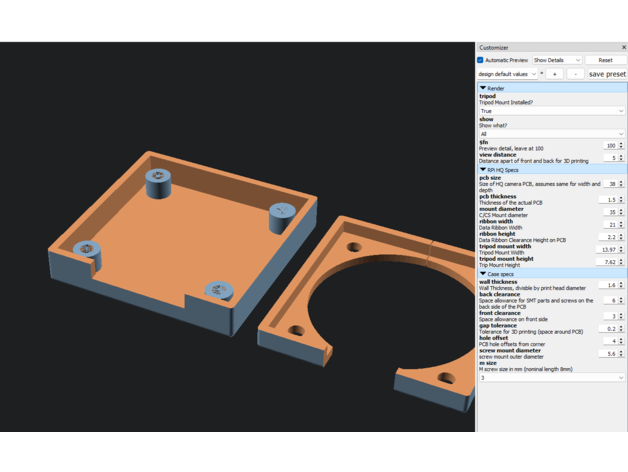Add a new preset with plus button
This screenshot has width=628, height=472.
coord(555,74)
